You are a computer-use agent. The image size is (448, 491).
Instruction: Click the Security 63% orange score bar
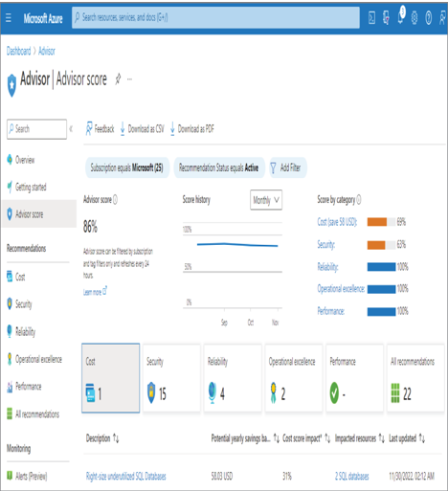(x=376, y=245)
